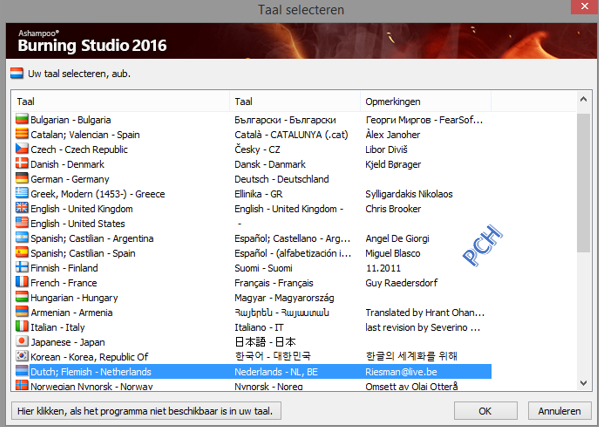Click the Opmerkingen column header

tap(426, 102)
